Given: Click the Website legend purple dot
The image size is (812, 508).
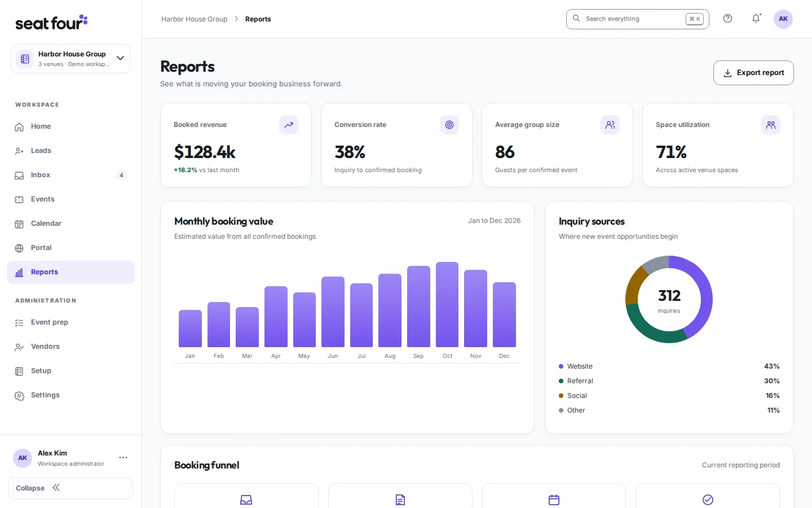Looking at the screenshot, I should coord(561,366).
